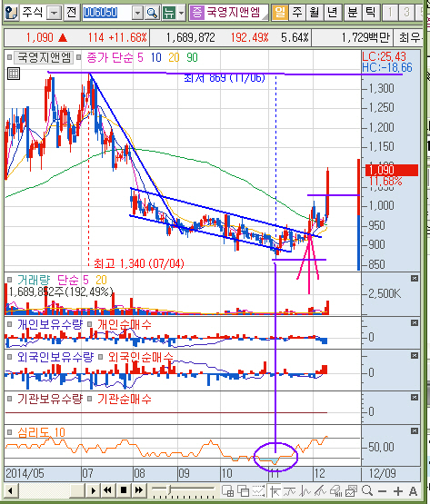Click the green 뉴 news icon

(169, 13)
